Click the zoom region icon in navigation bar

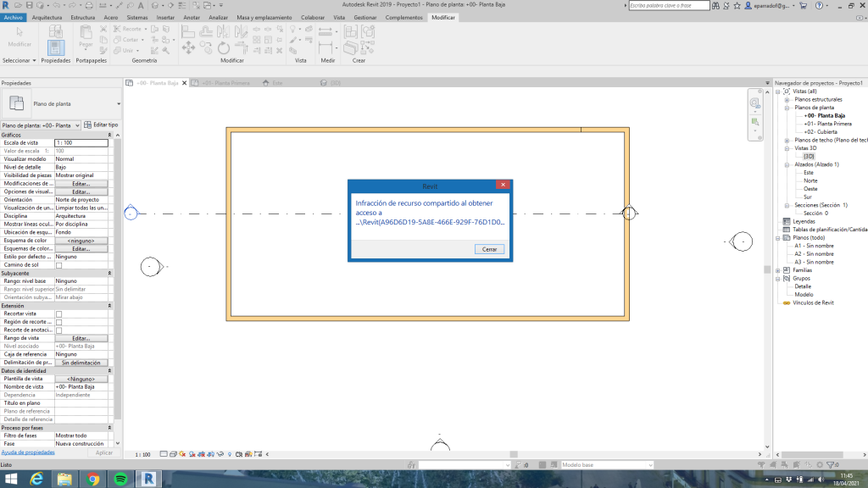click(x=754, y=122)
